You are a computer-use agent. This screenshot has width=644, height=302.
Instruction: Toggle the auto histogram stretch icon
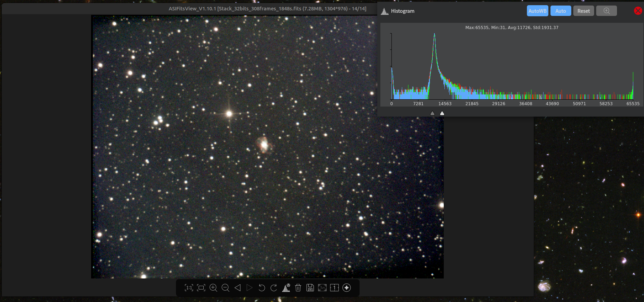tap(286, 288)
